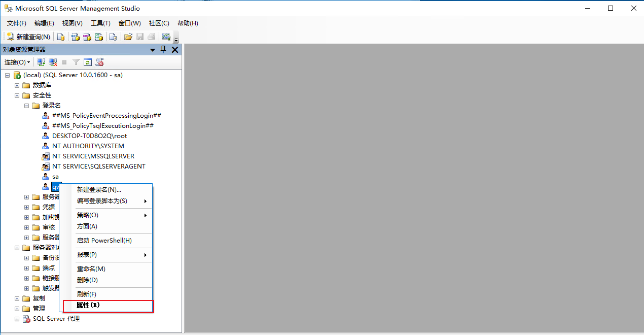Refresh the object explorer via green arrows icon
Viewport: 644px width, 335px height.
pos(88,62)
